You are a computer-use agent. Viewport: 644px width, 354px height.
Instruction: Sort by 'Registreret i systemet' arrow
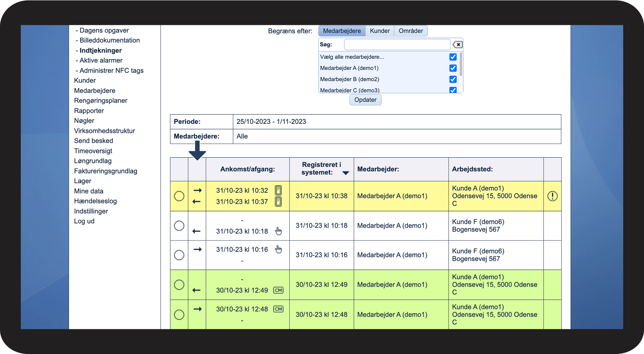[x=346, y=173]
